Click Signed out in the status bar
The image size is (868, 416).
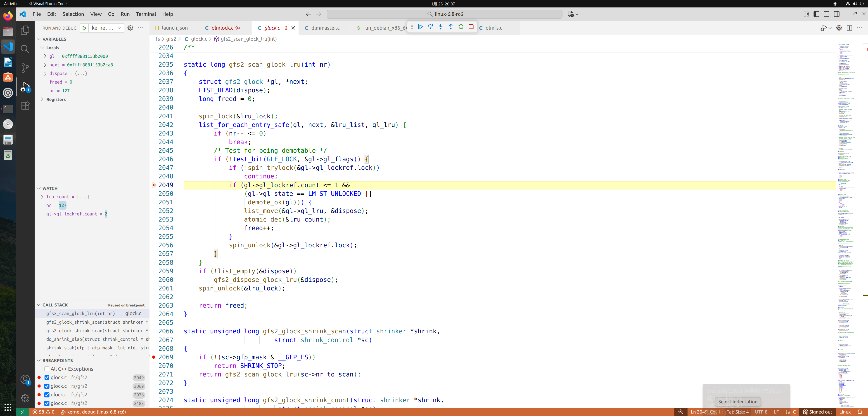tap(818, 412)
